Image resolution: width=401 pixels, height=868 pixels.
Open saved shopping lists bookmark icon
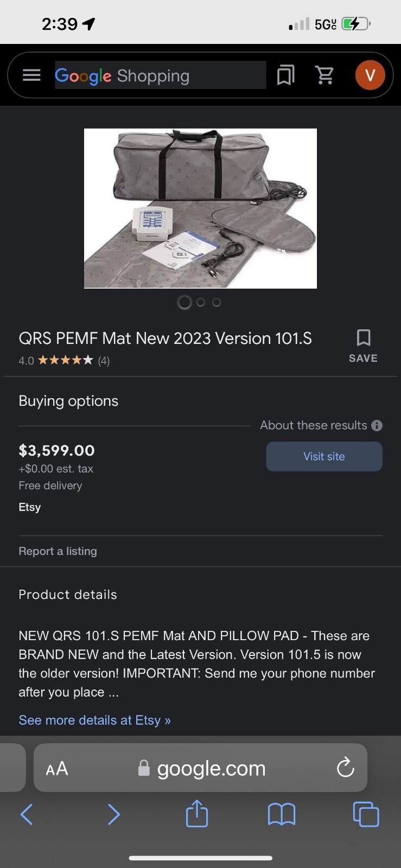click(x=285, y=75)
